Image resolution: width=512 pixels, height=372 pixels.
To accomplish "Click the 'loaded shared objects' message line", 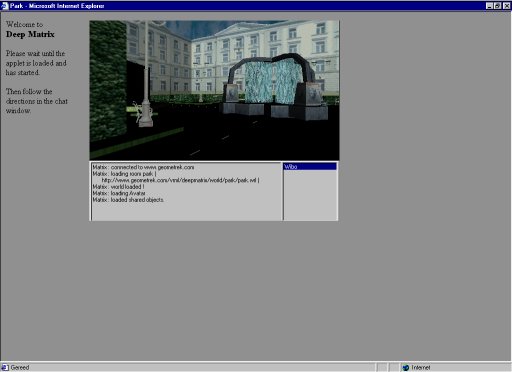I will pyautogui.click(x=128, y=200).
